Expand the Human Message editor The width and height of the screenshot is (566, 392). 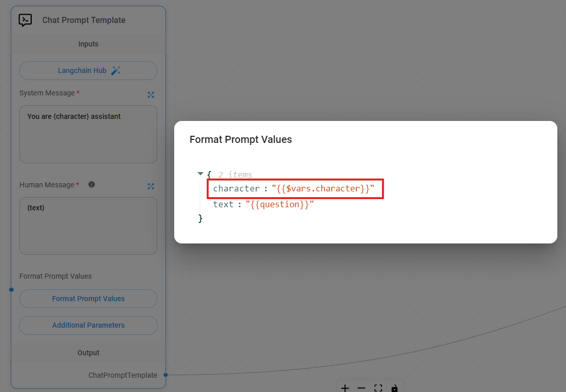pos(151,186)
